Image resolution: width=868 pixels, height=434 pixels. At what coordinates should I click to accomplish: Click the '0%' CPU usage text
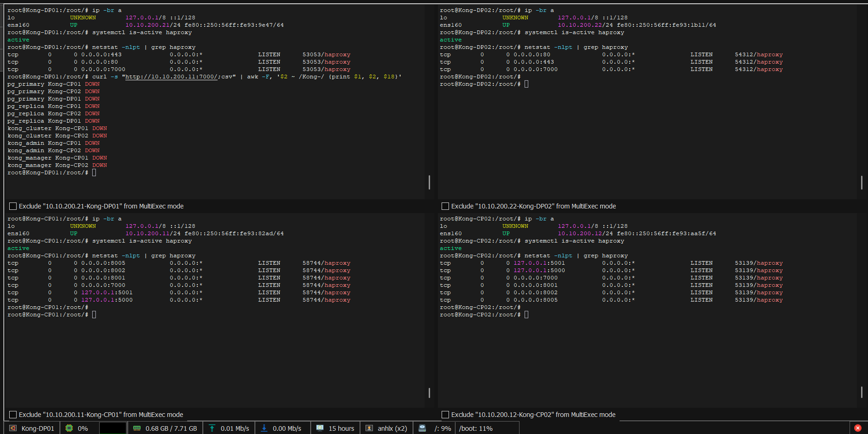[83, 428]
